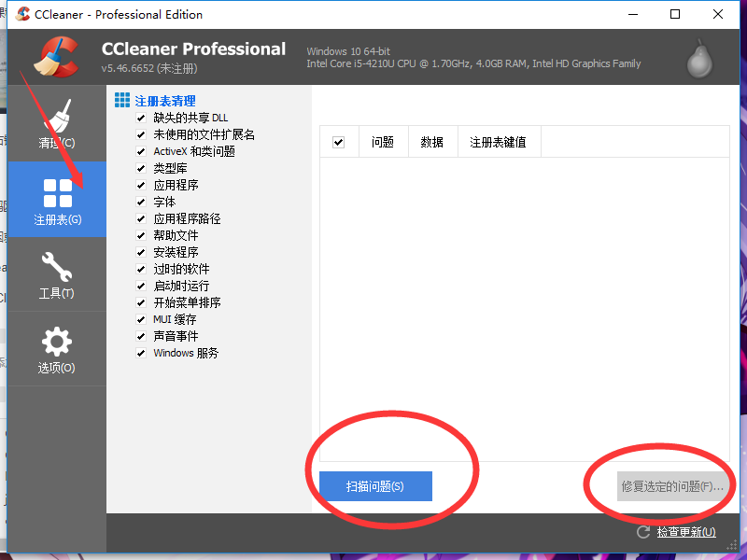Image resolution: width=747 pixels, height=560 pixels.
Task: Toggle MUI 缓存 checkbox
Action: pyautogui.click(x=141, y=319)
